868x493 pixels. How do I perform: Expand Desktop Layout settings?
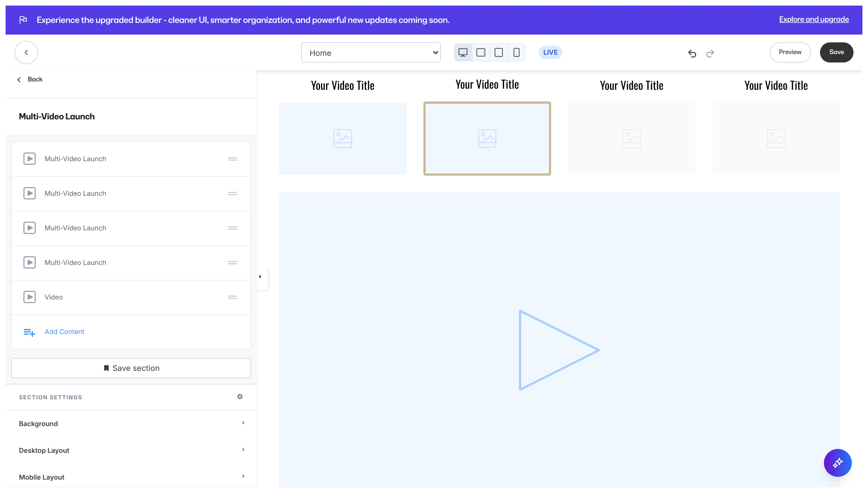tap(131, 450)
